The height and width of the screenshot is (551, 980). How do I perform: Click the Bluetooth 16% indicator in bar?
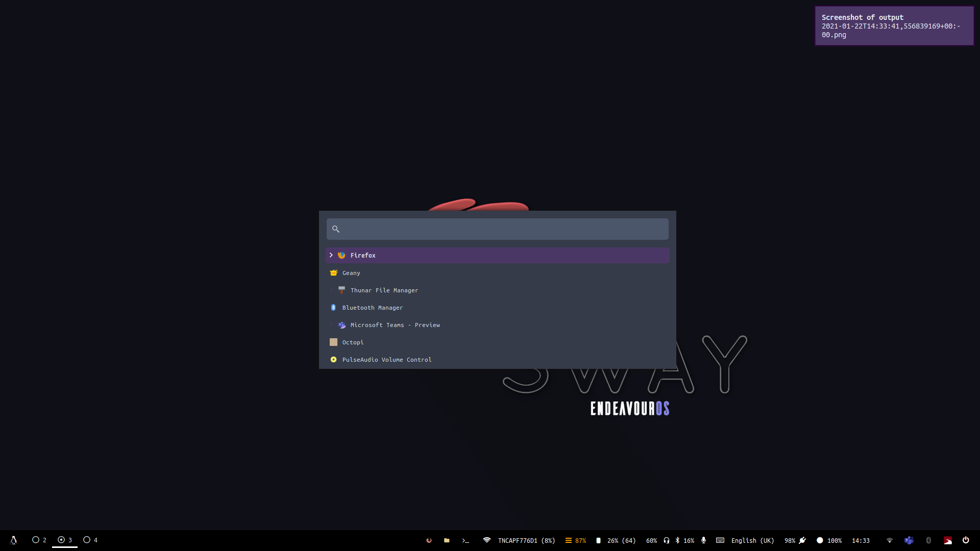pos(684,540)
